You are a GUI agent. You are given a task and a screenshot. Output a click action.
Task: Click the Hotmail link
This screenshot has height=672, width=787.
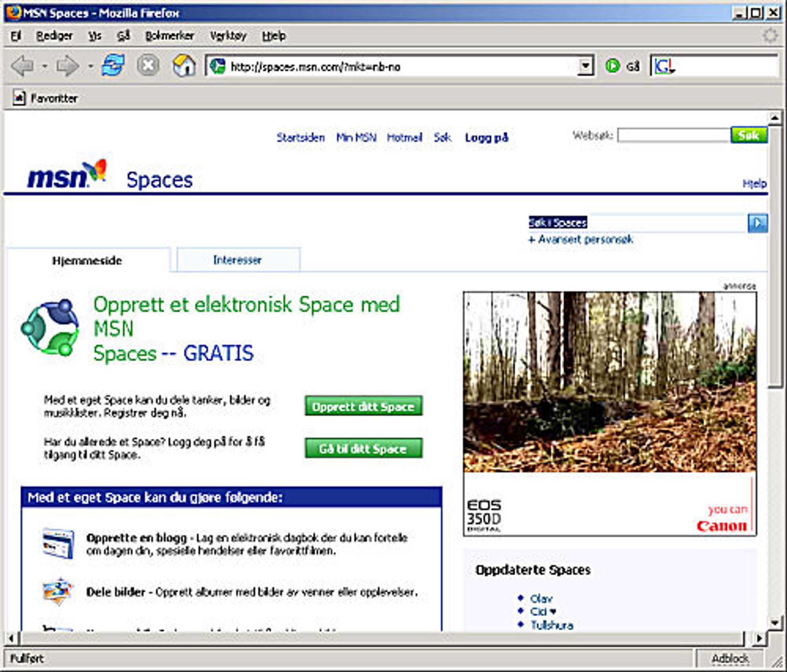(x=405, y=137)
